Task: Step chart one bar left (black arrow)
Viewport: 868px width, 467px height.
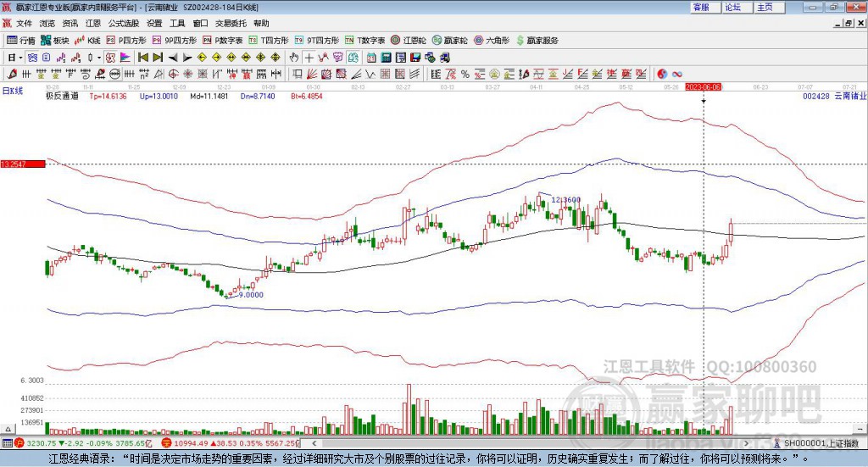Action: [x=173, y=58]
